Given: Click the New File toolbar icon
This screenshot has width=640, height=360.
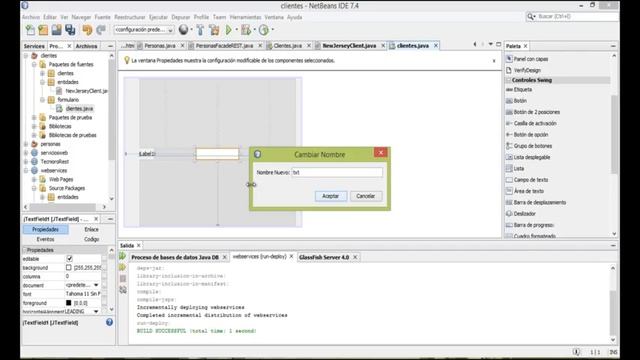Looking at the screenshot, I should coord(30,30).
